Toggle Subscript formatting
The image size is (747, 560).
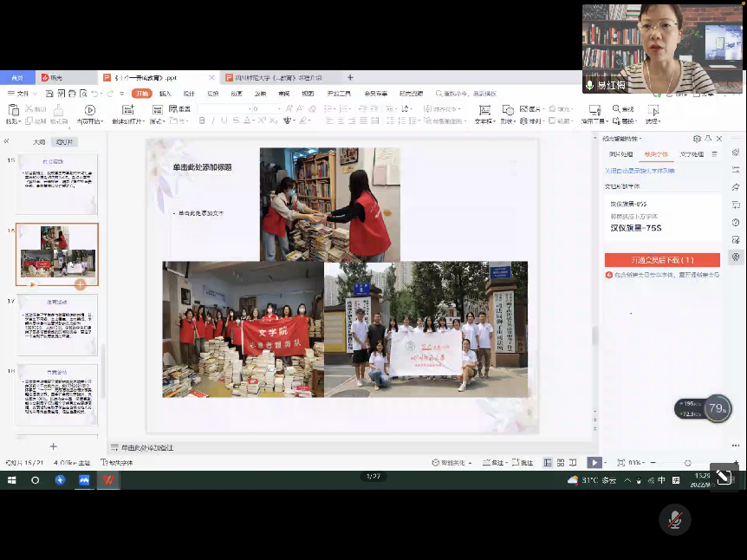273,121
